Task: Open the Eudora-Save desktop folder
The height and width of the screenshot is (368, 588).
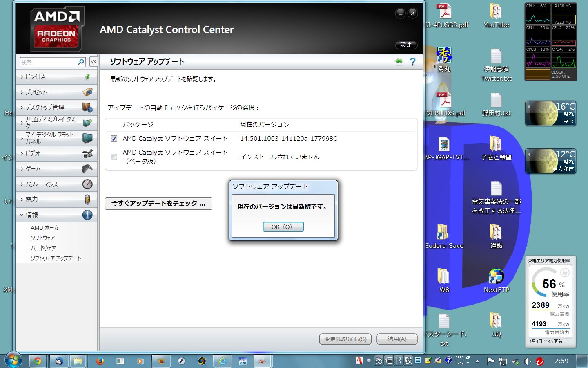Action: coord(443,236)
